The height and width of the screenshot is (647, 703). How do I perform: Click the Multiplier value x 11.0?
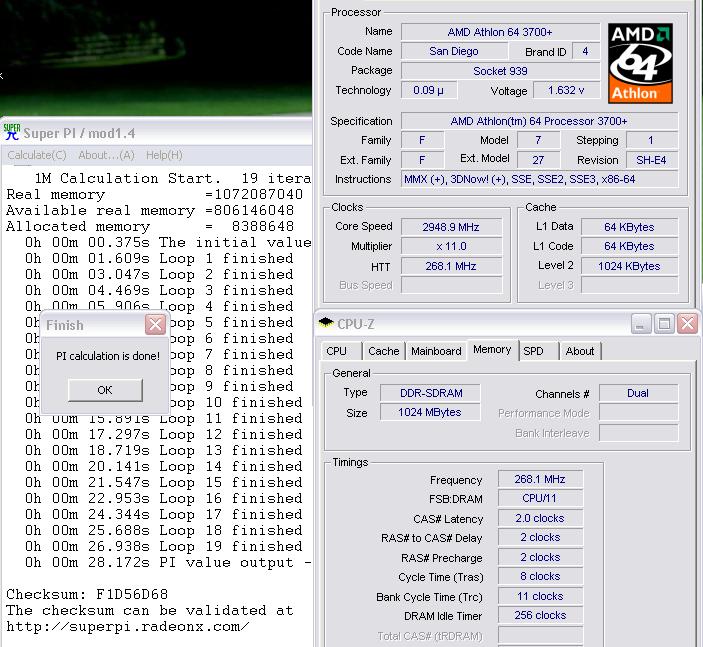451,246
